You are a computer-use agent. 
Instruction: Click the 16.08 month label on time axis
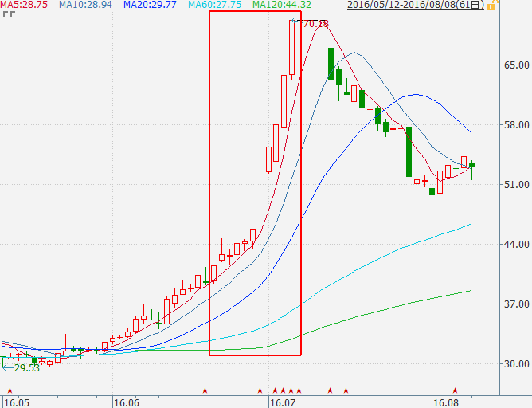coord(444,402)
